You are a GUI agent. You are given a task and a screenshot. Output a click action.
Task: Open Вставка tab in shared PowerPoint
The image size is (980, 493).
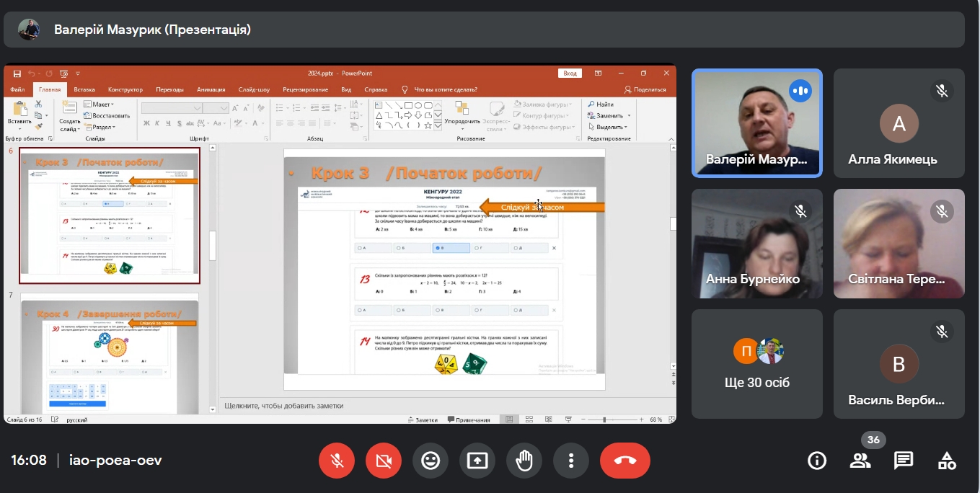pyautogui.click(x=84, y=90)
